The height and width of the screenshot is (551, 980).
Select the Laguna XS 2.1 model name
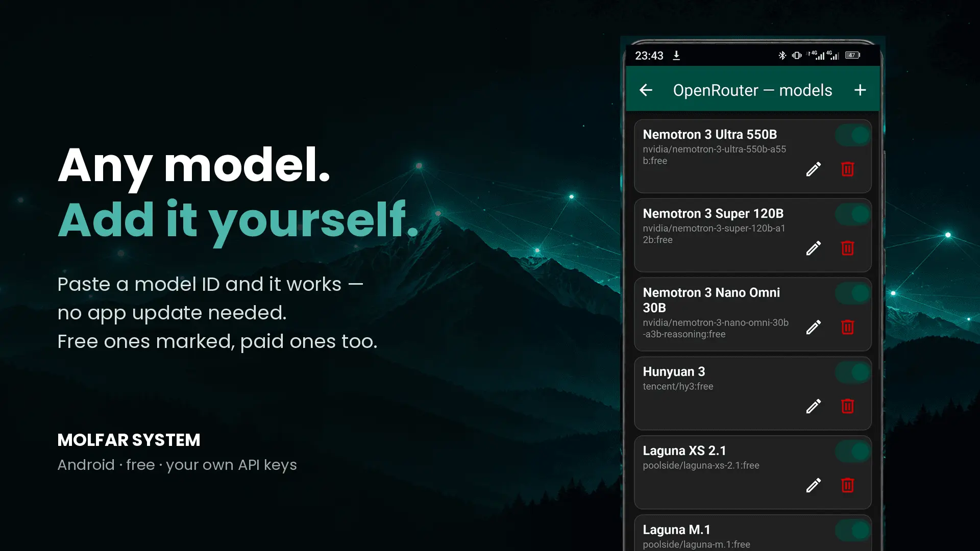point(684,451)
